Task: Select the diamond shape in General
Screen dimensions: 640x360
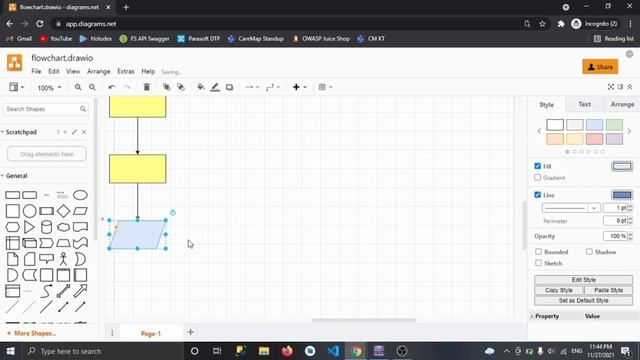Action: pyautogui.click(x=63, y=211)
